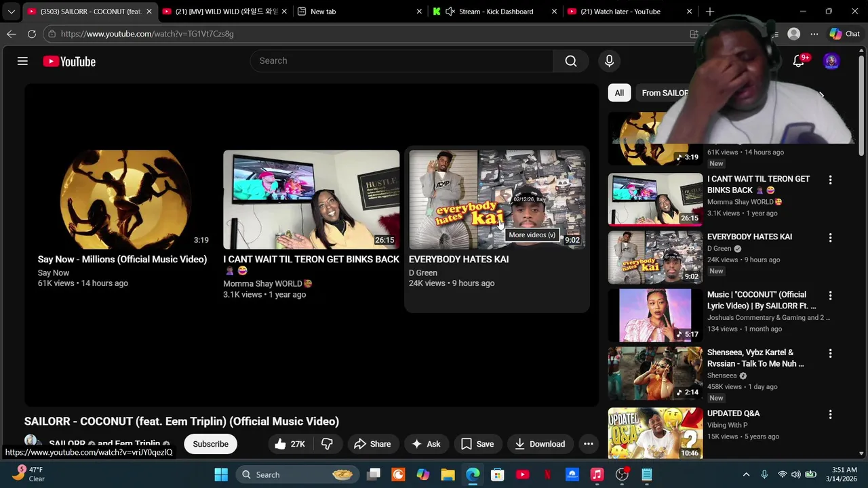Viewport: 868px width, 488px height.
Task: Open Netflix from the taskbar
Action: point(547,474)
